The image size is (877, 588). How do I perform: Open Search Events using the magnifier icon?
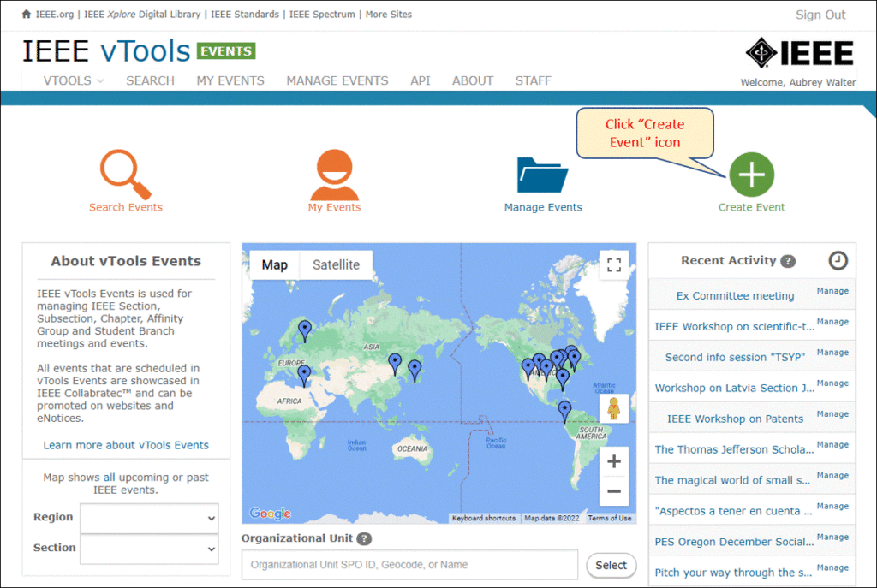(125, 170)
